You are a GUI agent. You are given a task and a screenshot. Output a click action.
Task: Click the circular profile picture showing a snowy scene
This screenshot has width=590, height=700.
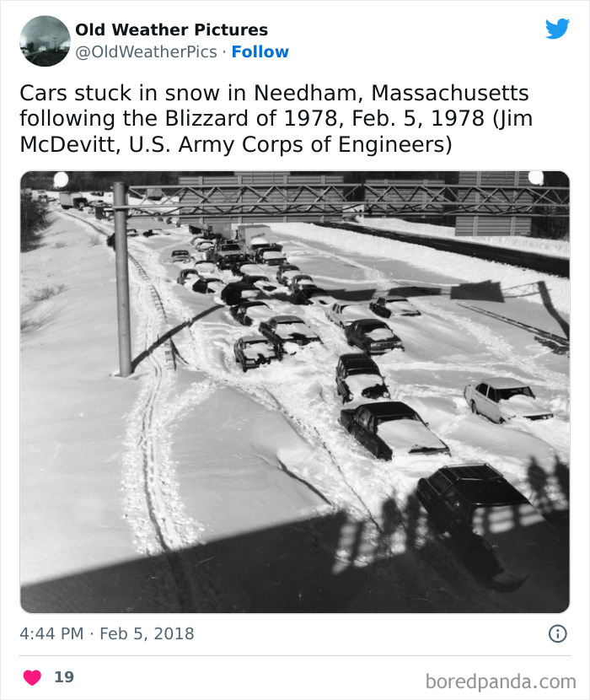pos(46,40)
